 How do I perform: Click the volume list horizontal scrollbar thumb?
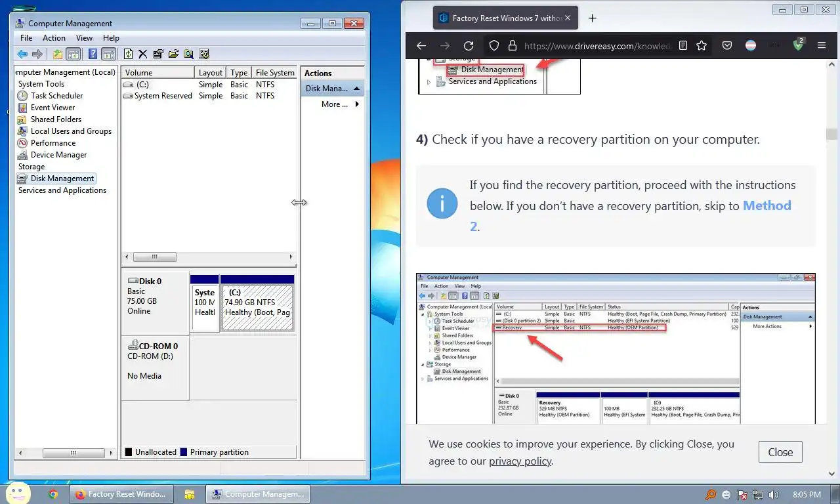click(x=155, y=257)
